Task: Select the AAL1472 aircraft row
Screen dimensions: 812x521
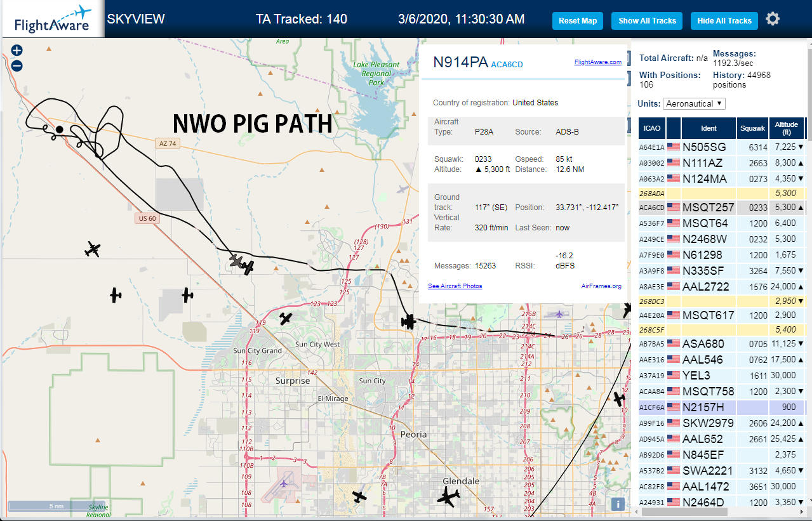Action: pos(722,487)
